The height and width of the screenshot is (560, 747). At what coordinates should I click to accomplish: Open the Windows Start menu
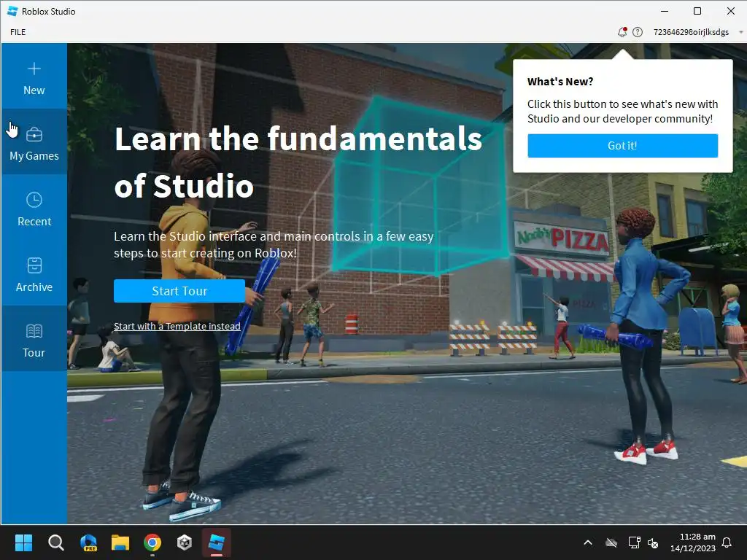click(23, 542)
